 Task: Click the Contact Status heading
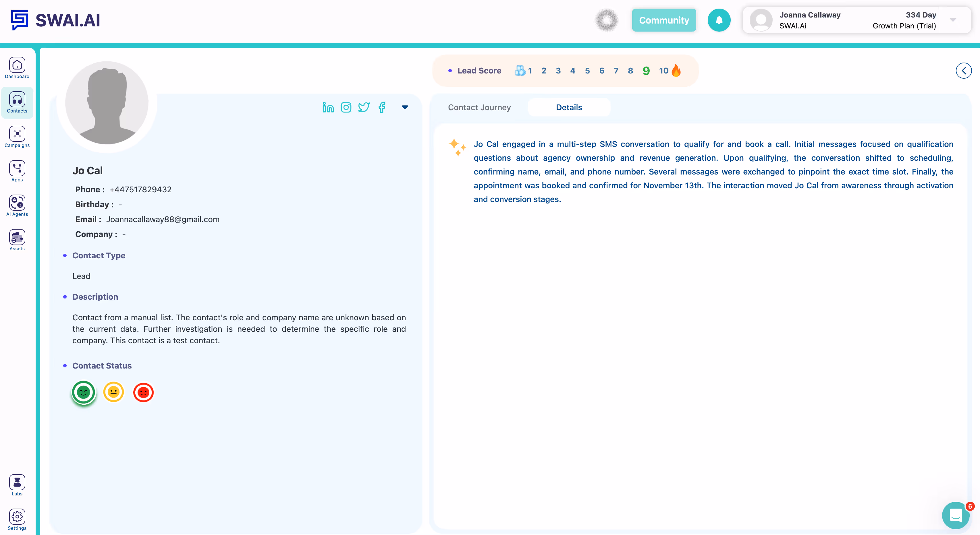(102, 366)
